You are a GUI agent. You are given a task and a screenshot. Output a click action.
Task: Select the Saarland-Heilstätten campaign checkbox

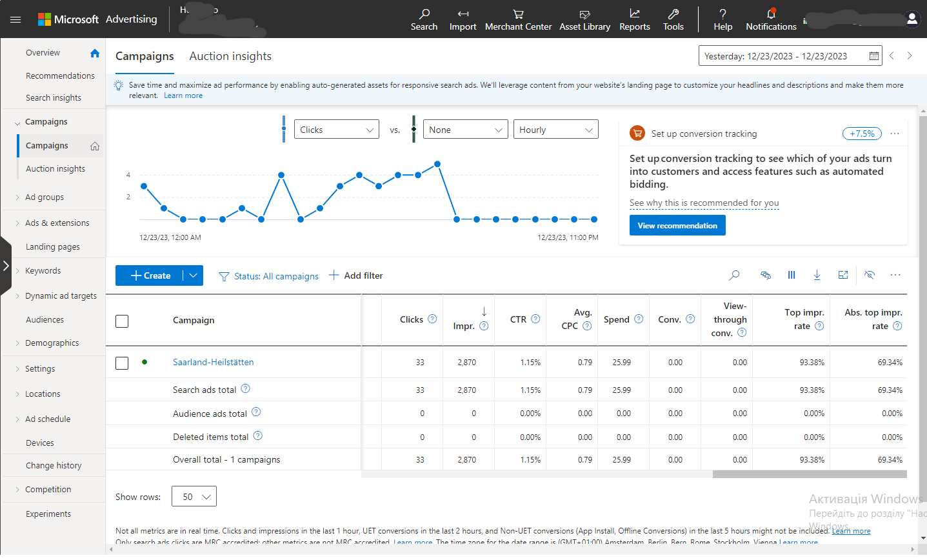pos(122,363)
